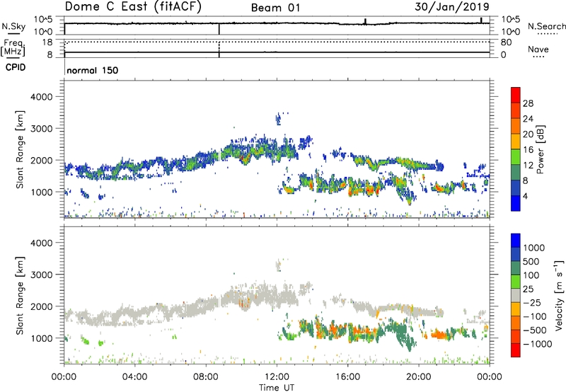Click the 'Dome C East (fitACF)' title
The image size is (566, 392).
coord(133,7)
